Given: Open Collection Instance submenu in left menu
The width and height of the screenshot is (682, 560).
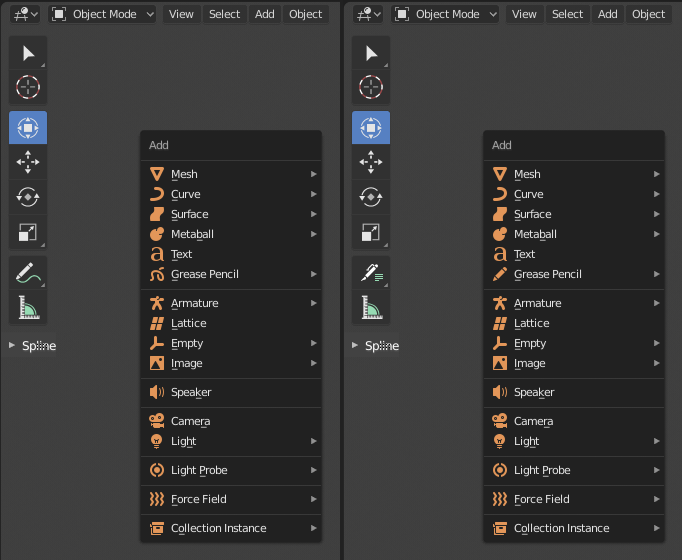Looking at the screenshot, I should 231,528.
